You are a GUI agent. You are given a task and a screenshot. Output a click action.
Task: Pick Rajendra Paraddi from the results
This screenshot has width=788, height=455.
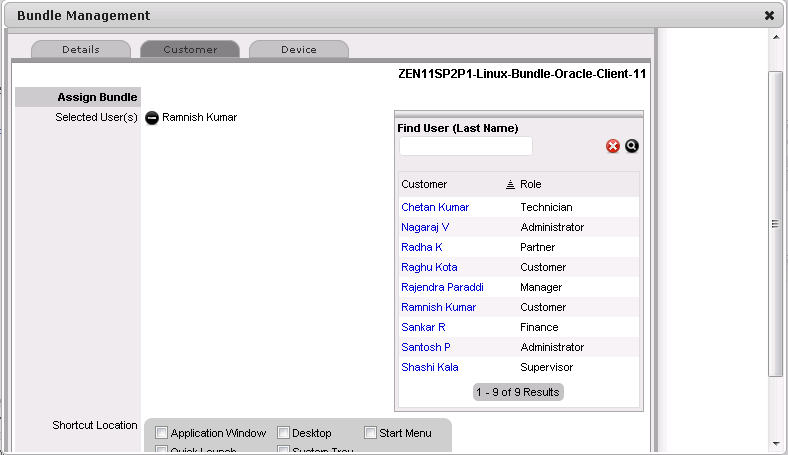[x=443, y=287]
